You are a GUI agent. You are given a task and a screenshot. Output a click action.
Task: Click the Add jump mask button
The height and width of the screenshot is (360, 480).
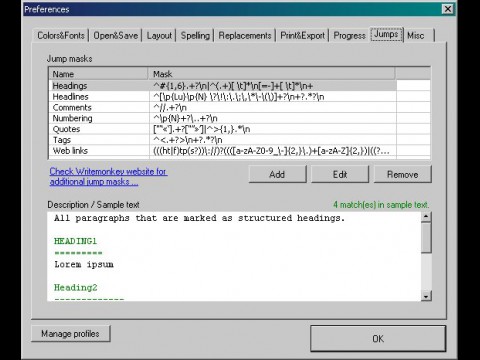(x=277, y=174)
